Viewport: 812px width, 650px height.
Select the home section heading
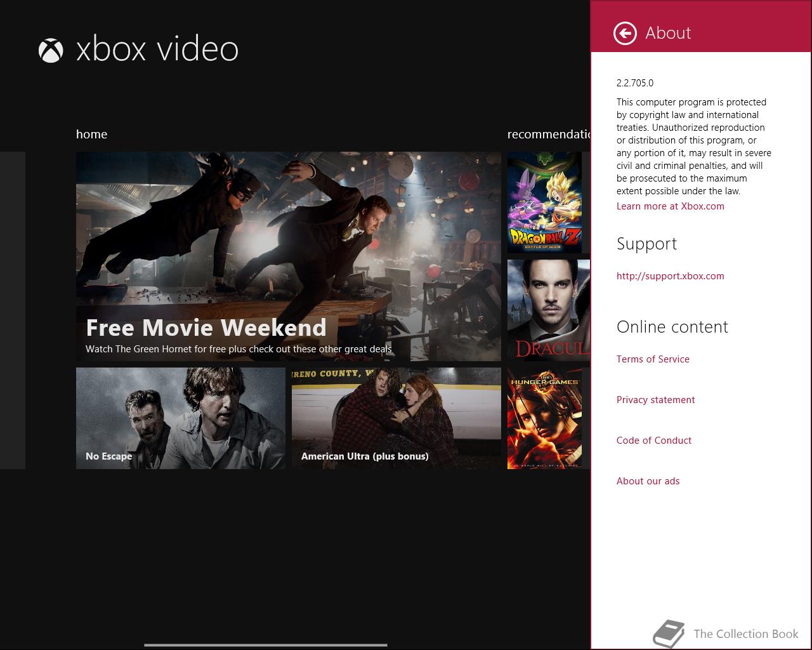[x=91, y=134]
